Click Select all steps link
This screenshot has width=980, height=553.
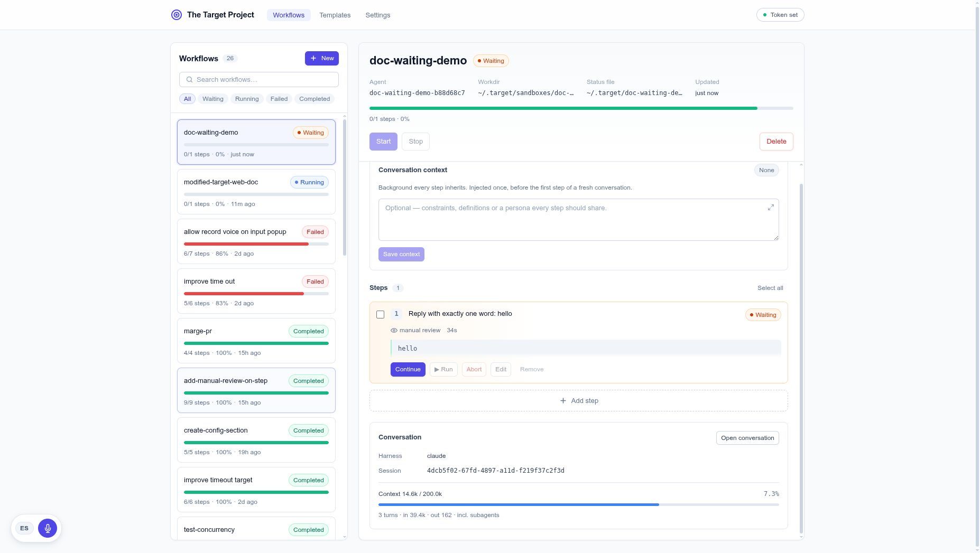pos(770,288)
